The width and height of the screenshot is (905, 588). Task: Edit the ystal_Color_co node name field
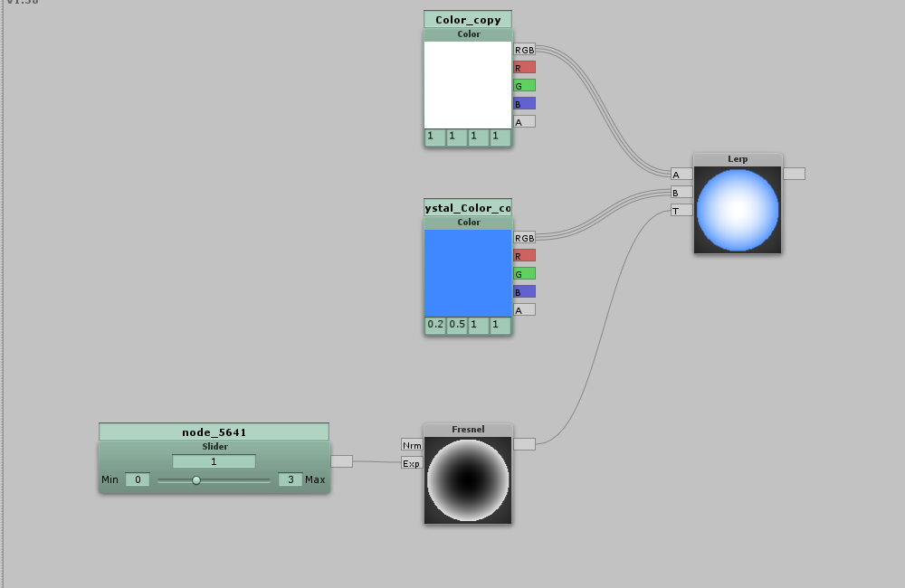pos(468,208)
